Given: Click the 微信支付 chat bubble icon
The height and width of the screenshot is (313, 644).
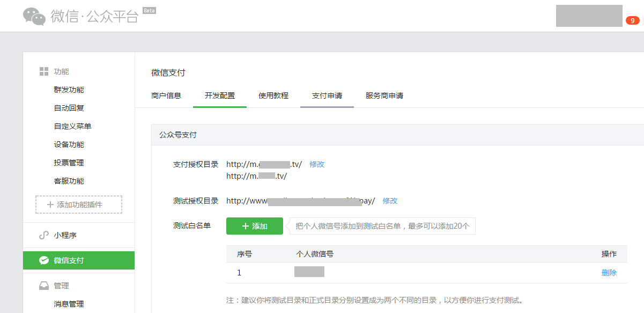Looking at the screenshot, I should tap(44, 260).
